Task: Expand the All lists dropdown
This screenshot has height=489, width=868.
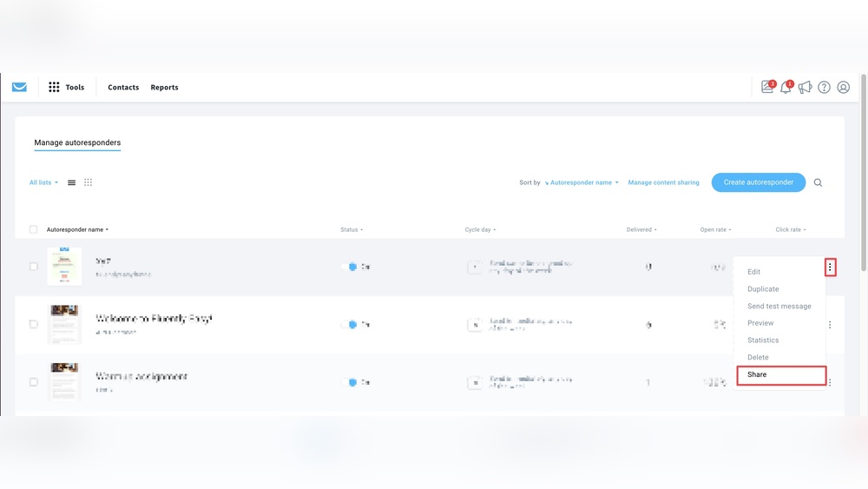Action: tap(43, 182)
